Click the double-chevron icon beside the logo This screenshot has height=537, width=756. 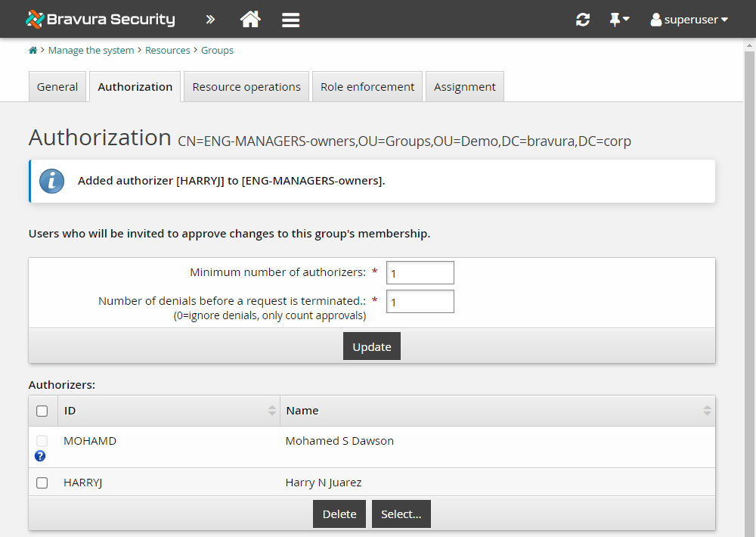209,19
